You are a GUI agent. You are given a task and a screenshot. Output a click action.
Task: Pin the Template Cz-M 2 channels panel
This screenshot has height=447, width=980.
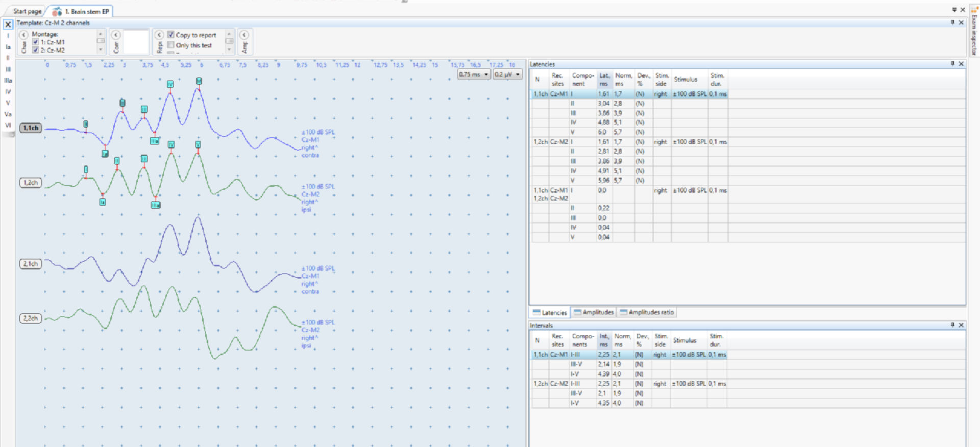coord(952,22)
